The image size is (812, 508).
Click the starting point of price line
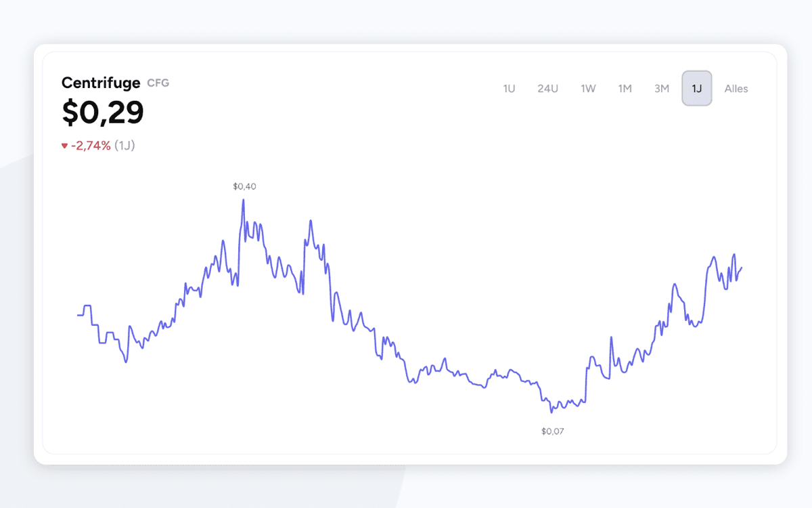(x=78, y=315)
